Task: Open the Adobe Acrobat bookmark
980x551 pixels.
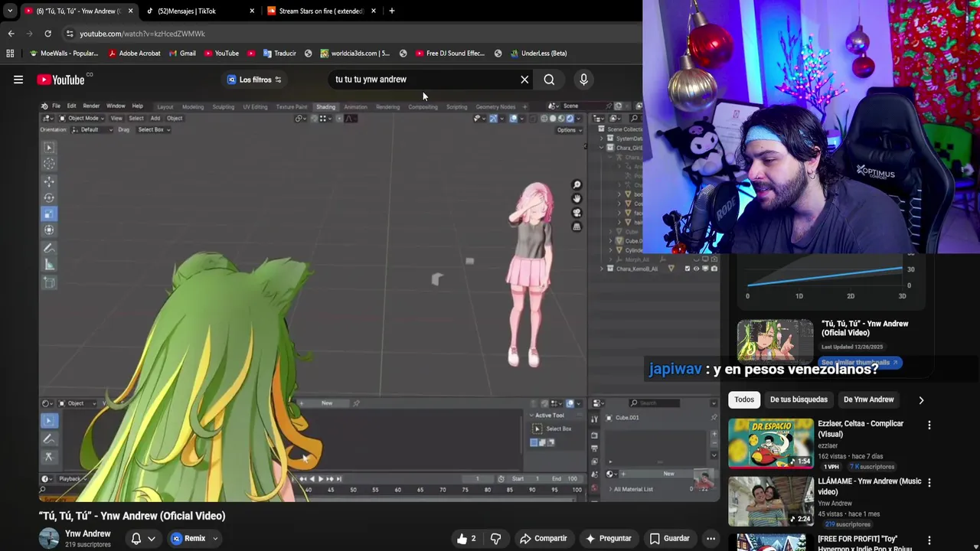Action: point(134,54)
